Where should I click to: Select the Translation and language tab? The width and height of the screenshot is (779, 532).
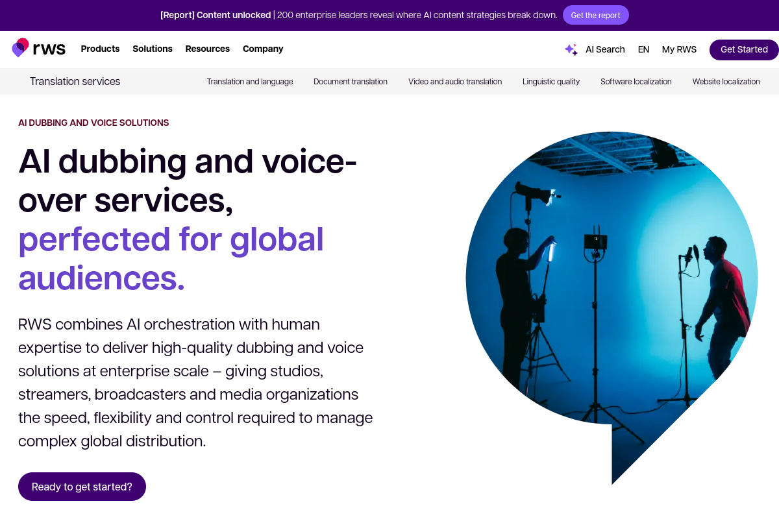click(x=250, y=82)
